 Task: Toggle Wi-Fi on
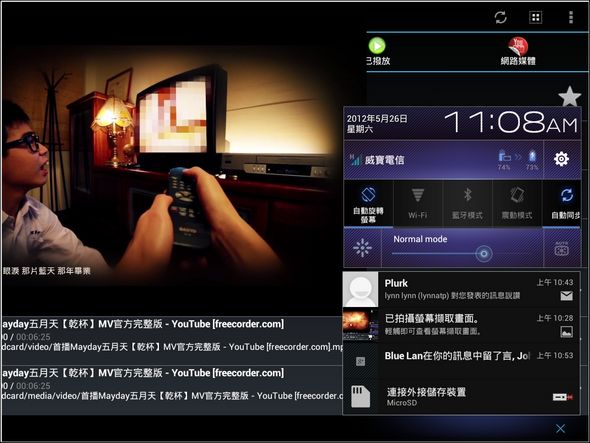click(418, 204)
